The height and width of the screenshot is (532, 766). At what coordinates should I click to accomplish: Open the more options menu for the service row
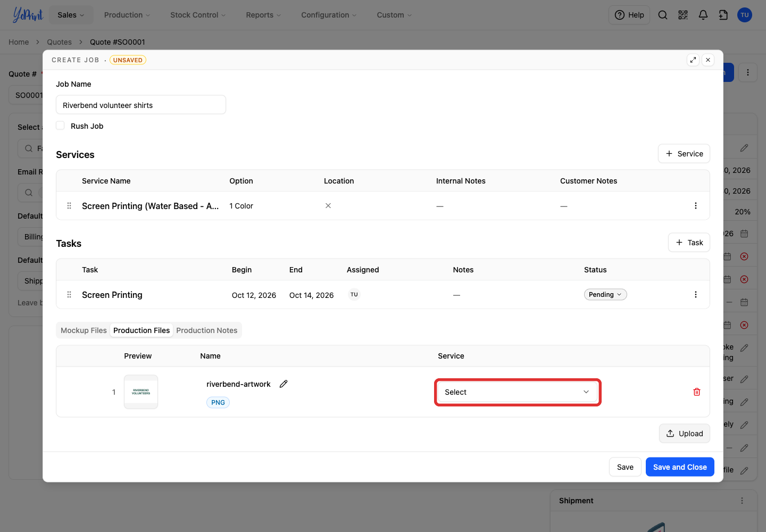[x=696, y=206]
